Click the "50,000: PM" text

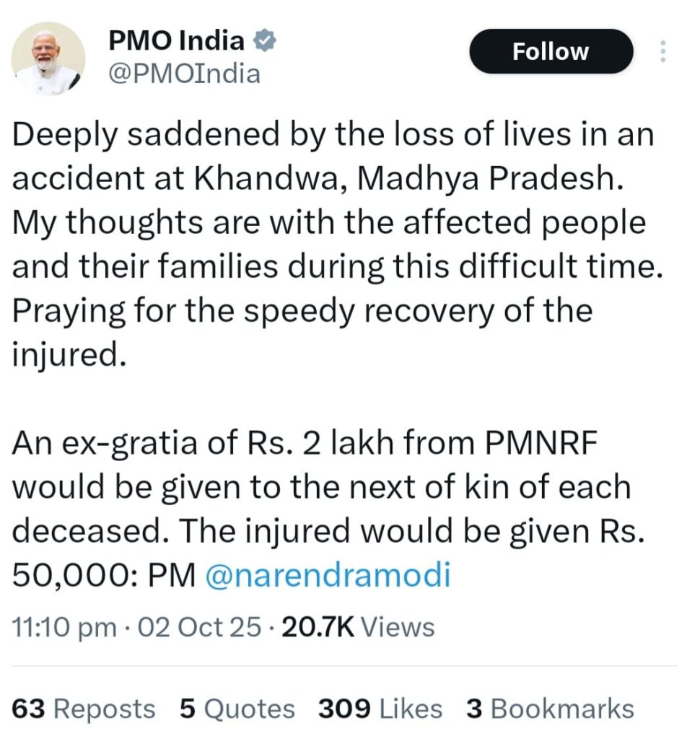point(105,576)
